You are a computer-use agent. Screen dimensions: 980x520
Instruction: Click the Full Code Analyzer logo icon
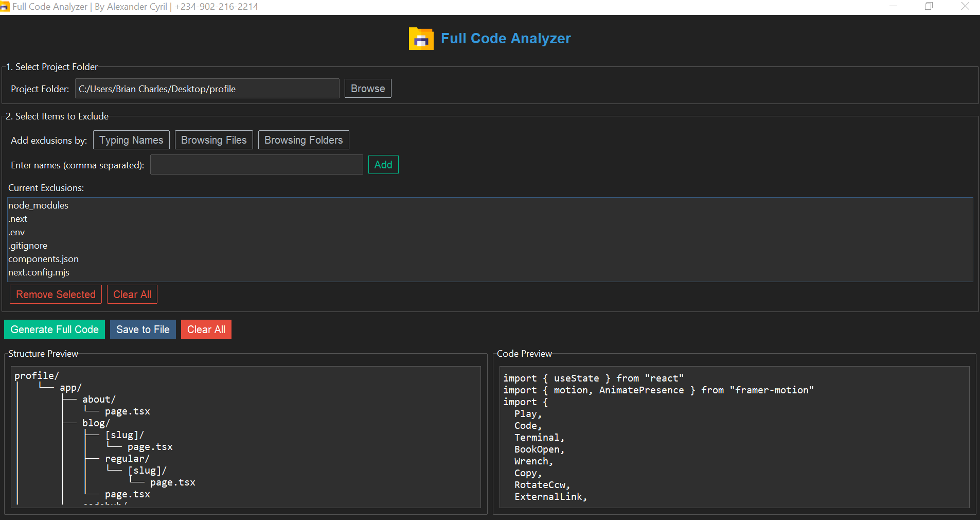(421, 39)
